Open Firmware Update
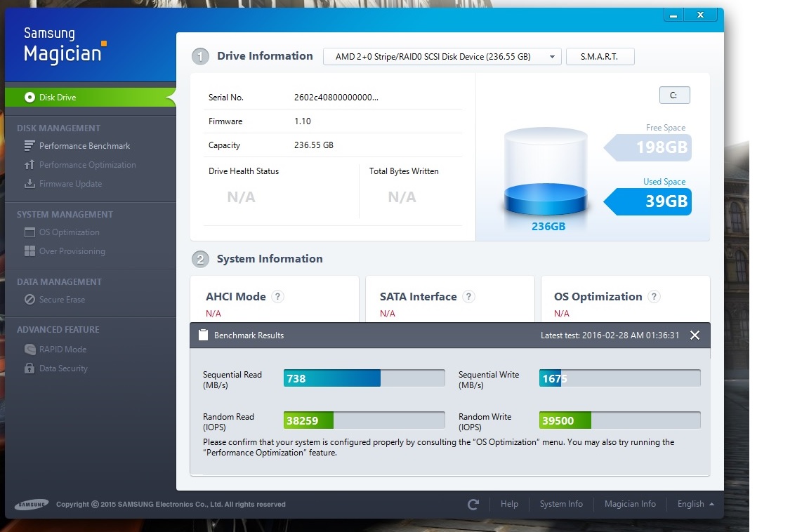 70,183
